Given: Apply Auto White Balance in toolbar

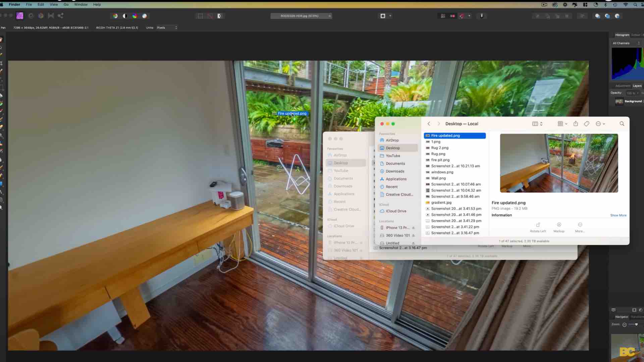Looking at the screenshot, I should click(x=145, y=16).
